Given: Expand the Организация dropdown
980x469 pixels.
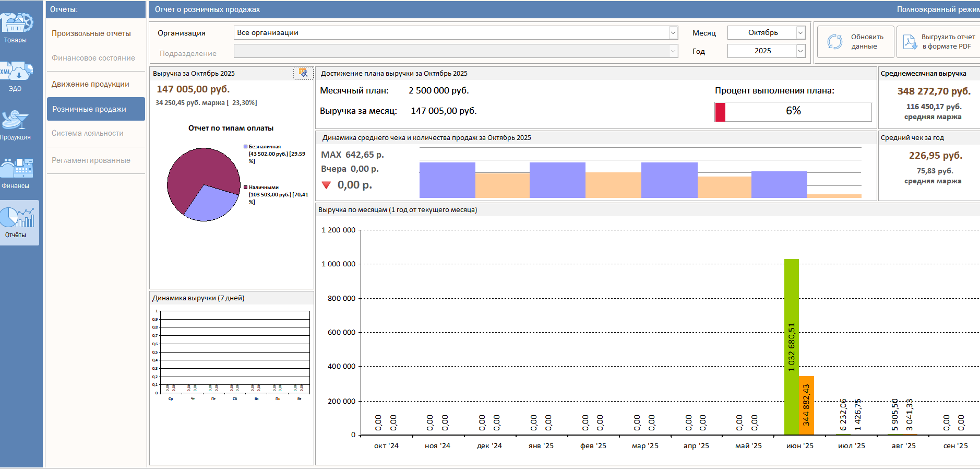Looking at the screenshot, I should [673, 33].
